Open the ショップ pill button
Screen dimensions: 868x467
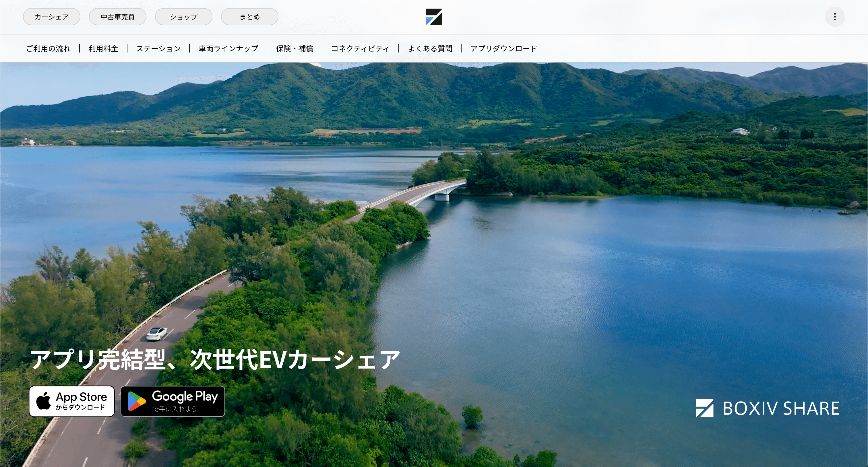184,17
